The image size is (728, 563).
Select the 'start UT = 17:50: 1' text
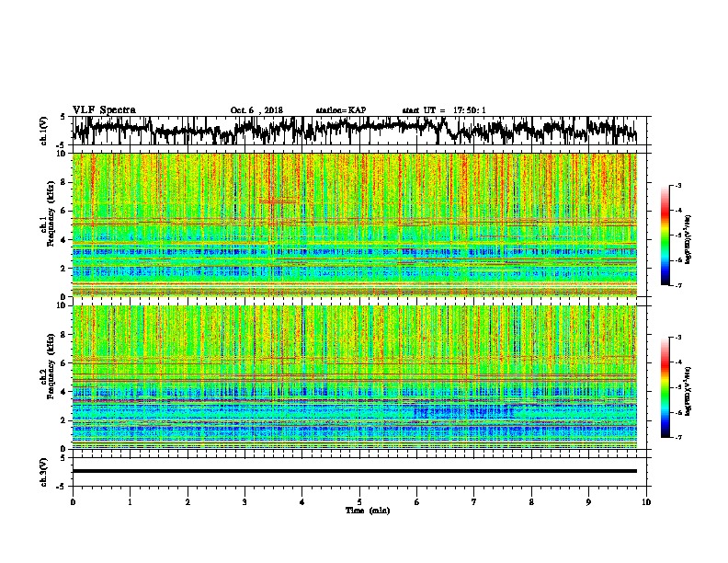pos(444,110)
